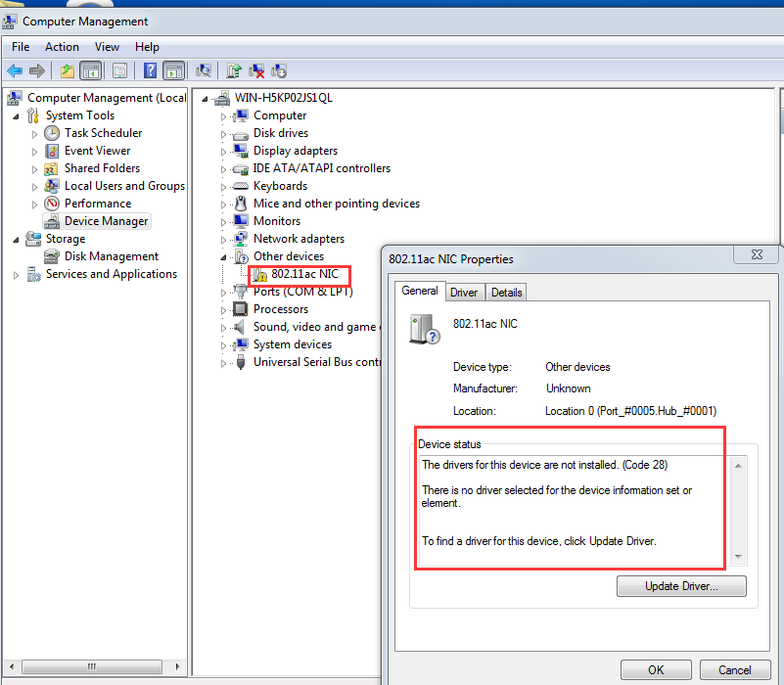
Task: Click the Update Driver... button
Action: pyautogui.click(x=681, y=586)
